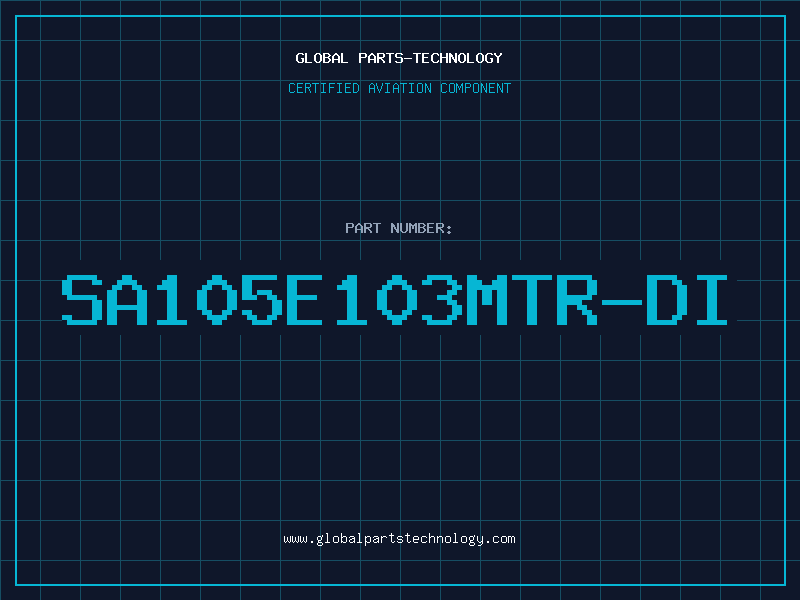Screen dimensions: 800x600
Task: Open the www.globalpartstechnology.com link
Action: [399, 539]
